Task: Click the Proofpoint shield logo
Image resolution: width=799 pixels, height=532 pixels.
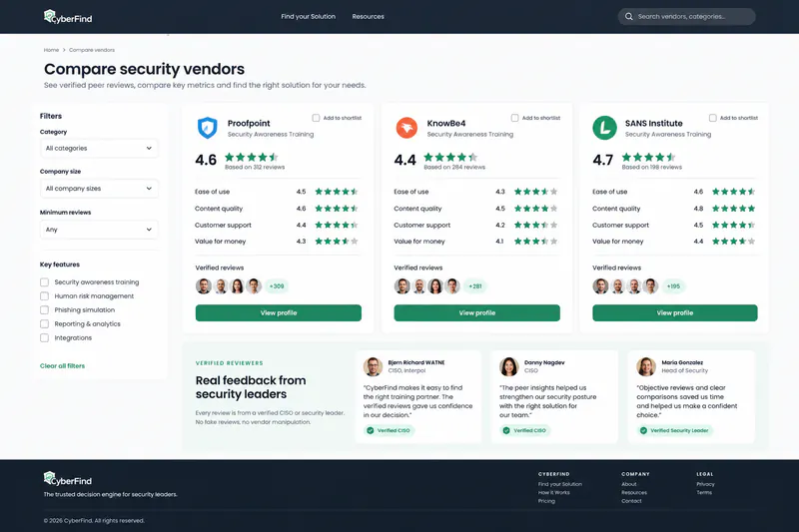Action: coord(207,128)
